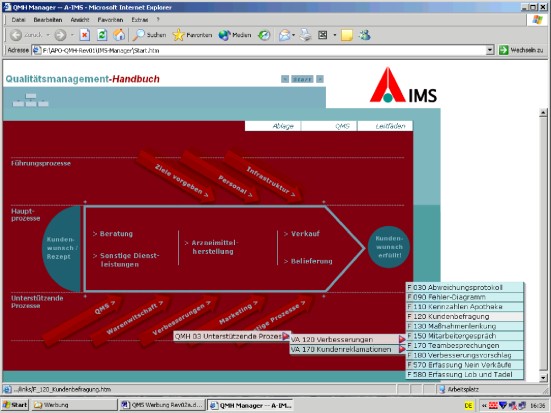Open the Back button history dropdown
Image resolution: width=551 pixels, height=413 pixels.
pos(48,35)
